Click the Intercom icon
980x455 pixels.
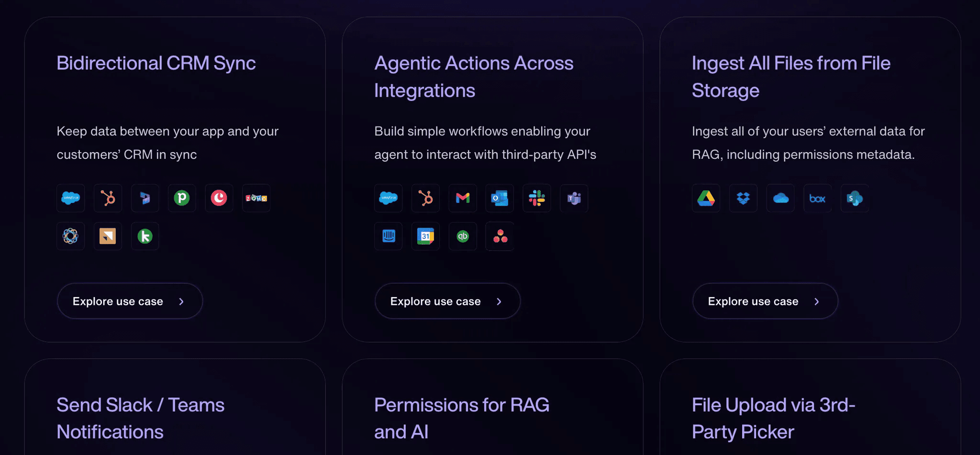389,236
